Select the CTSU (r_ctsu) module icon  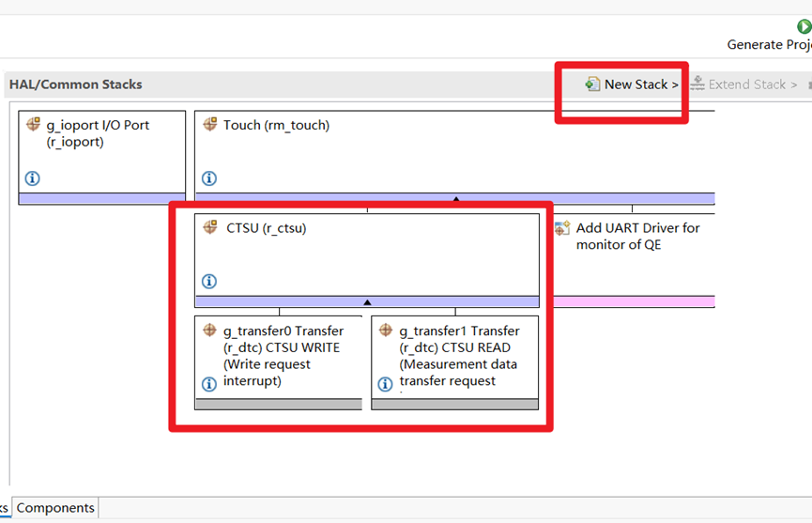209,227
